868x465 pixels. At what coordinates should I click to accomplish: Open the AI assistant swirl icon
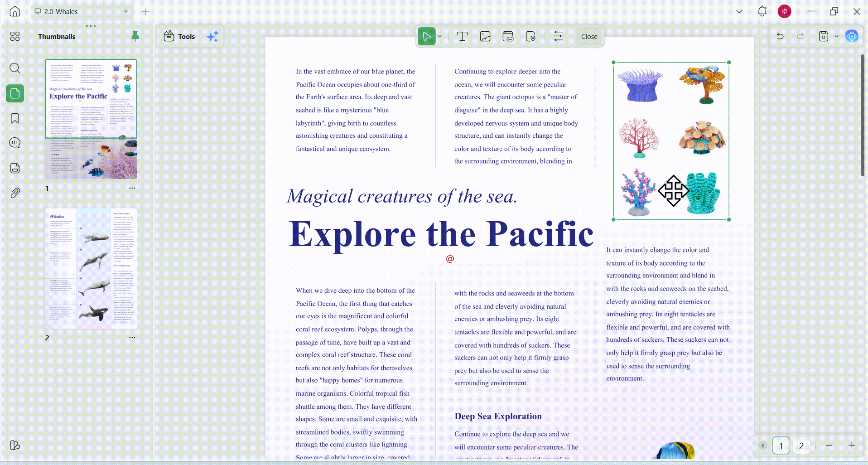click(852, 36)
